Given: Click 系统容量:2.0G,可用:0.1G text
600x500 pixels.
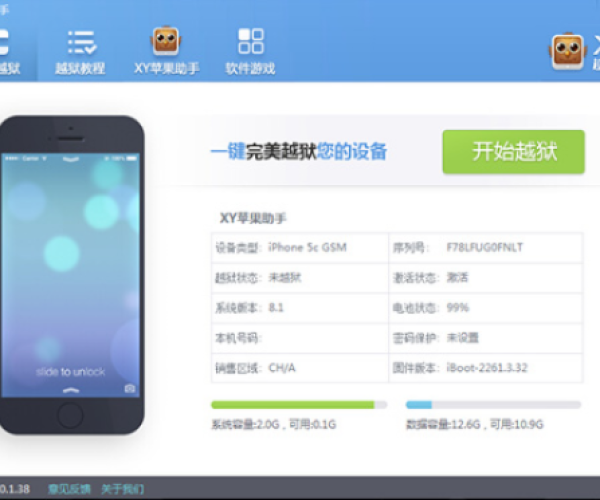Looking at the screenshot, I should coord(274,425).
